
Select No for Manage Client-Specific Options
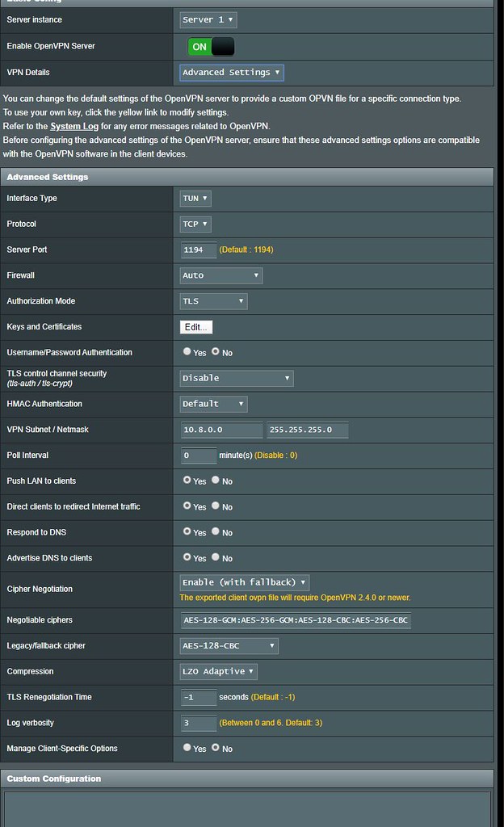pos(216,747)
